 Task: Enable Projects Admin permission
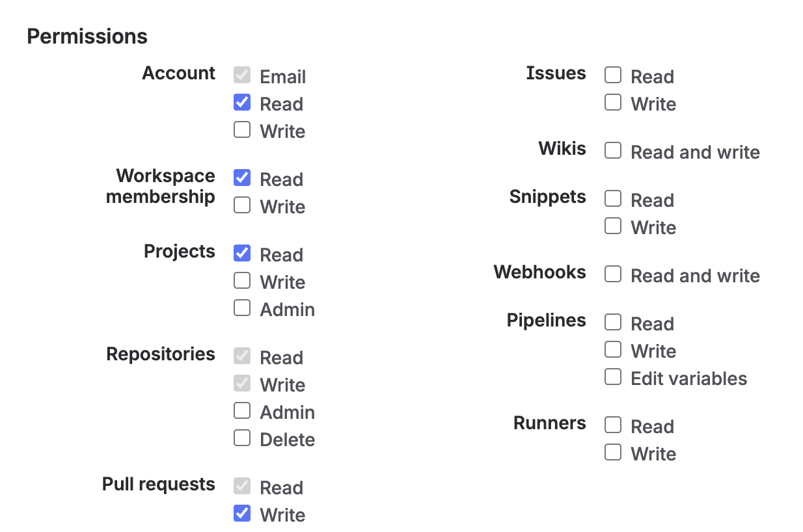[x=242, y=308]
